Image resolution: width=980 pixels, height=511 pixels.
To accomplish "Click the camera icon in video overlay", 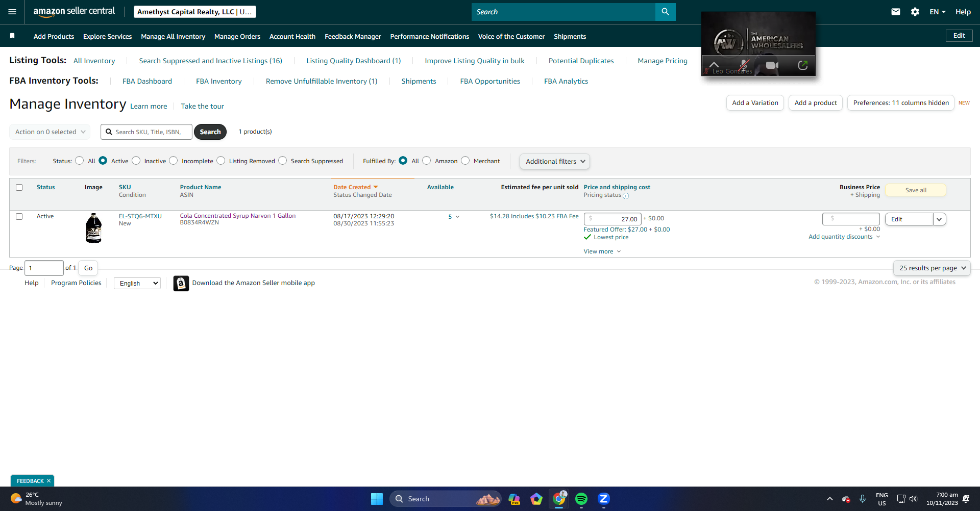I will pos(772,65).
